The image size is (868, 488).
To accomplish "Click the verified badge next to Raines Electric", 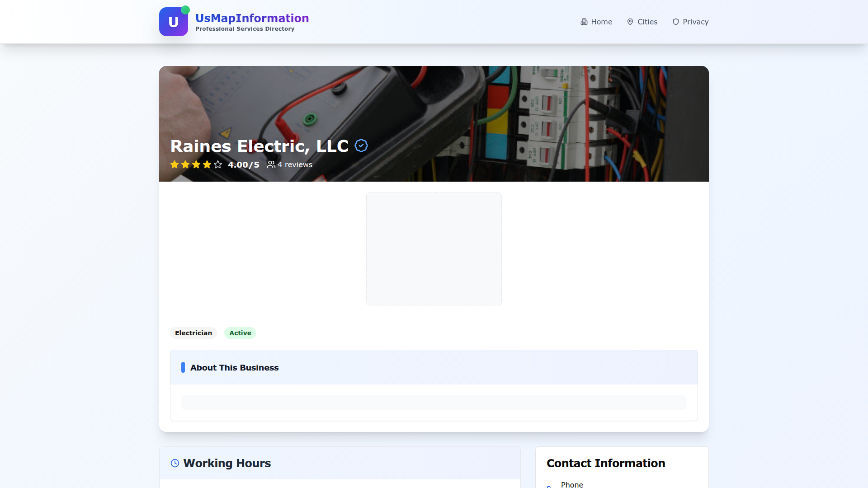I will click(361, 145).
